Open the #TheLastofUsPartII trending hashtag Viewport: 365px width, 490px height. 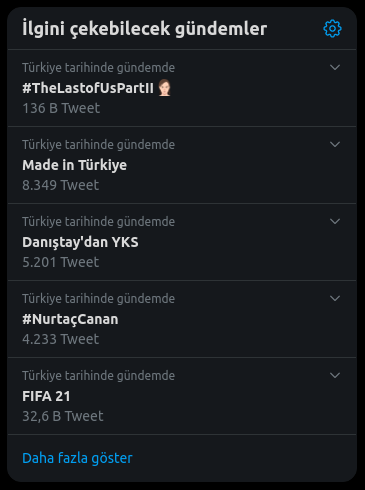click(x=88, y=88)
